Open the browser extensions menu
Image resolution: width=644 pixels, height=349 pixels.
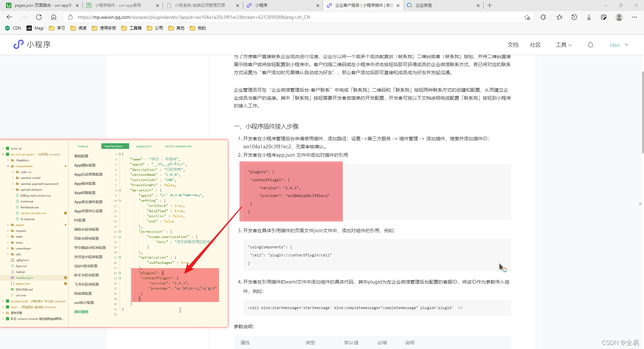point(543,17)
